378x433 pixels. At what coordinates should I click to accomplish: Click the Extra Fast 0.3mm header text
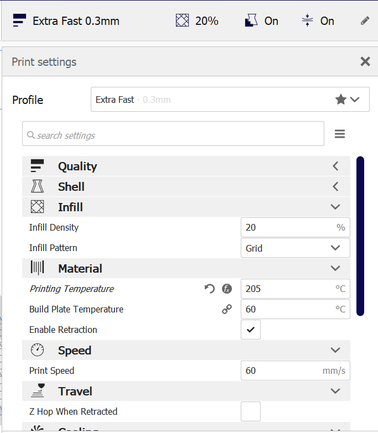pyautogui.click(x=76, y=21)
